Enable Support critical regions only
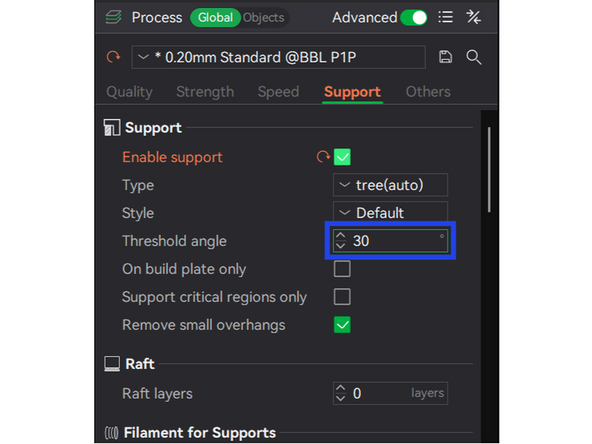The width and height of the screenshot is (592, 444). pyautogui.click(x=342, y=297)
